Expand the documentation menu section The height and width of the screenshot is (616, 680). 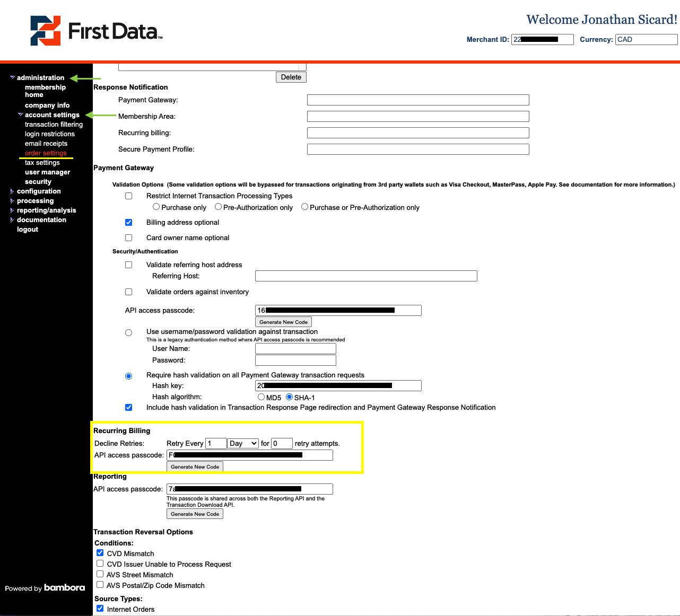tap(12, 220)
